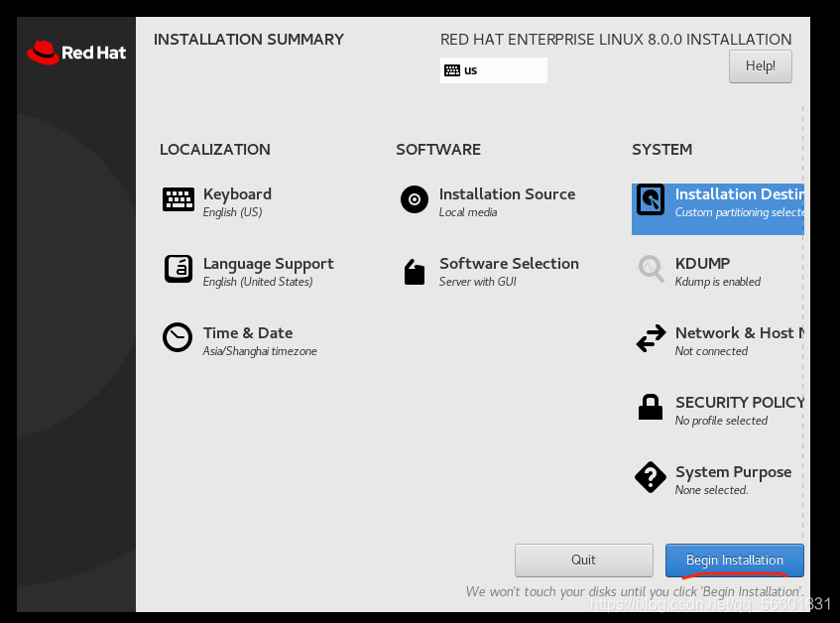
Task: Open the Security Policy lock icon
Action: pyautogui.click(x=651, y=407)
